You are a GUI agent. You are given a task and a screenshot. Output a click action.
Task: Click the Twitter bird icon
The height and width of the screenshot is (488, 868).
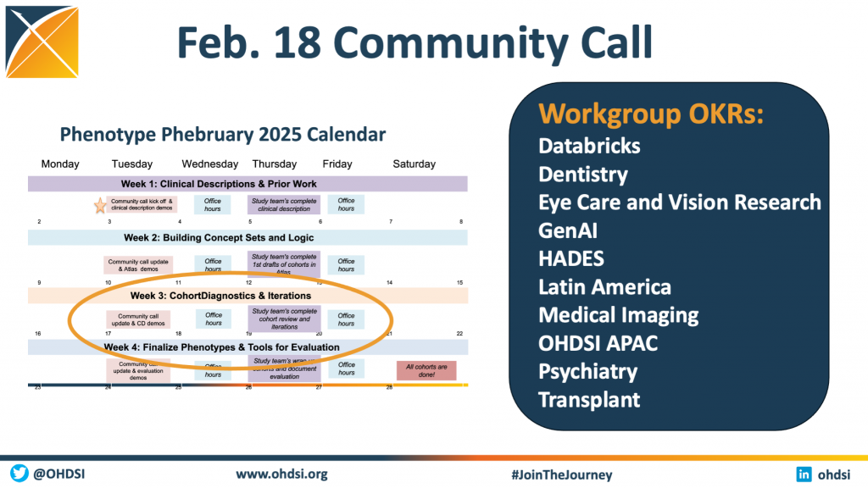pos(19,474)
